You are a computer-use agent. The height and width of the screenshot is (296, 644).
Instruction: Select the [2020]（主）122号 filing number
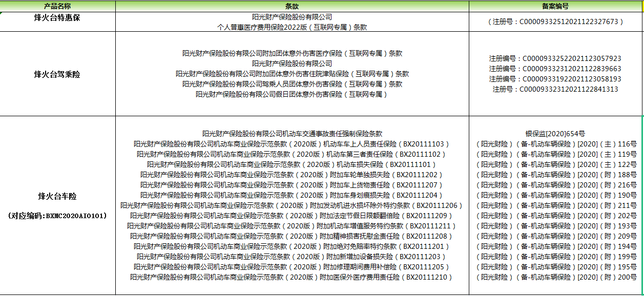pos(555,164)
